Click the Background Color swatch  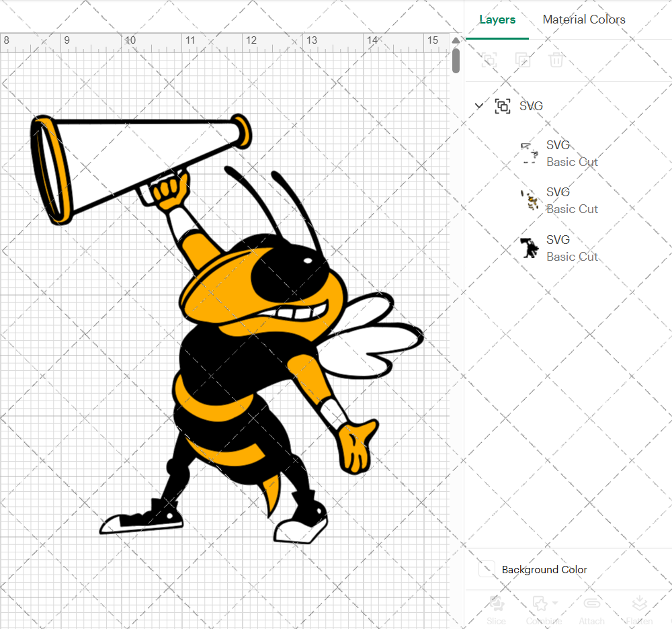pos(487,569)
